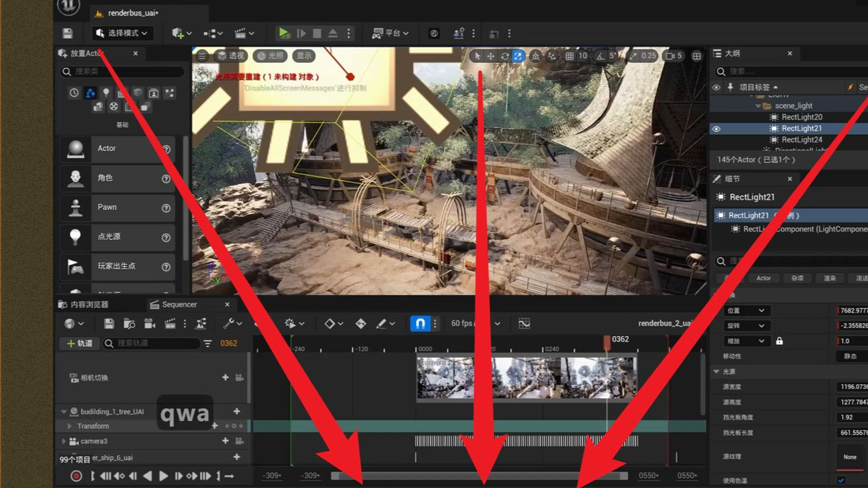Toggle the Sequencer snapping magnet button
Viewport: 868px width, 488px height.
pos(420,324)
